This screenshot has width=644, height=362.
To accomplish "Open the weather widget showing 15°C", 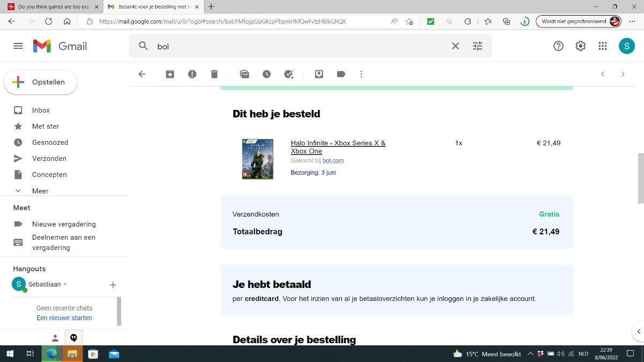I will point(487,354).
